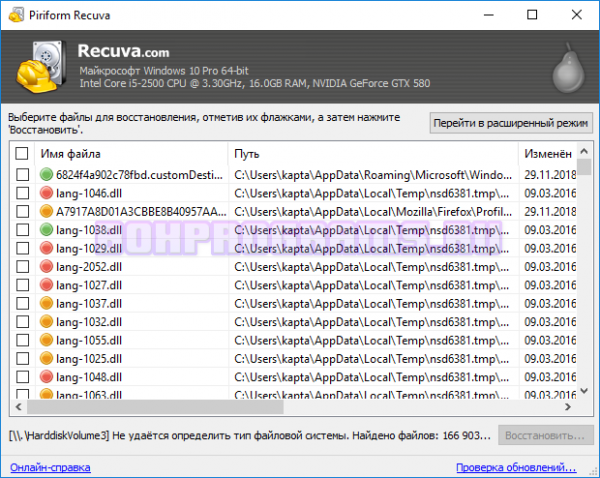Click the Piriform pear logo
Image resolution: width=600 pixels, height=478 pixels.
[x=569, y=68]
